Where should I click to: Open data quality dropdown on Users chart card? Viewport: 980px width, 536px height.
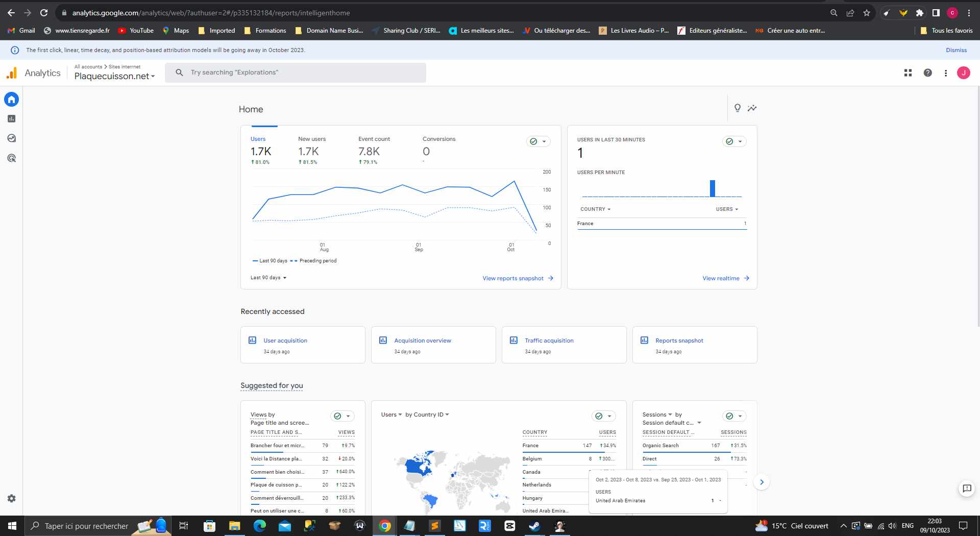coord(538,141)
